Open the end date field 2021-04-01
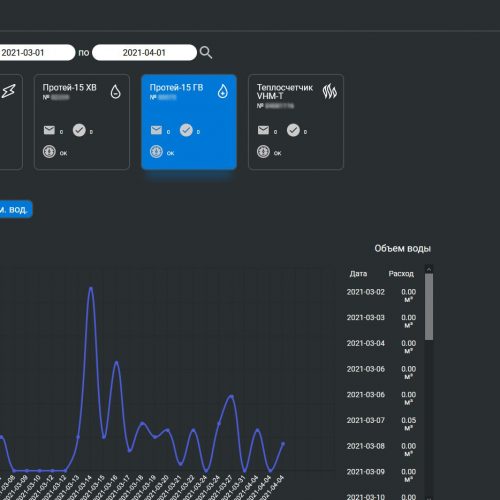Image resolution: width=500 pixels, height=500 pixels. (144, 53)
